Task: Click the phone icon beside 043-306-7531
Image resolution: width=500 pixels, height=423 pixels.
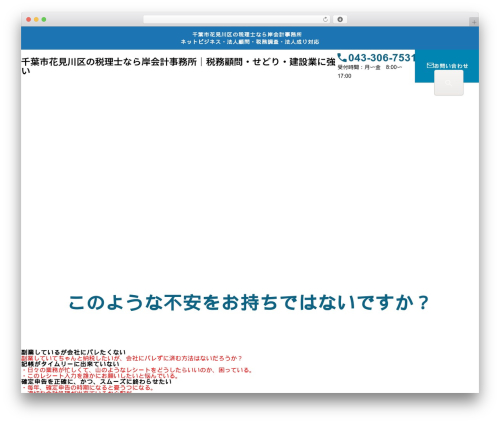Action: (x=342, y=58)
